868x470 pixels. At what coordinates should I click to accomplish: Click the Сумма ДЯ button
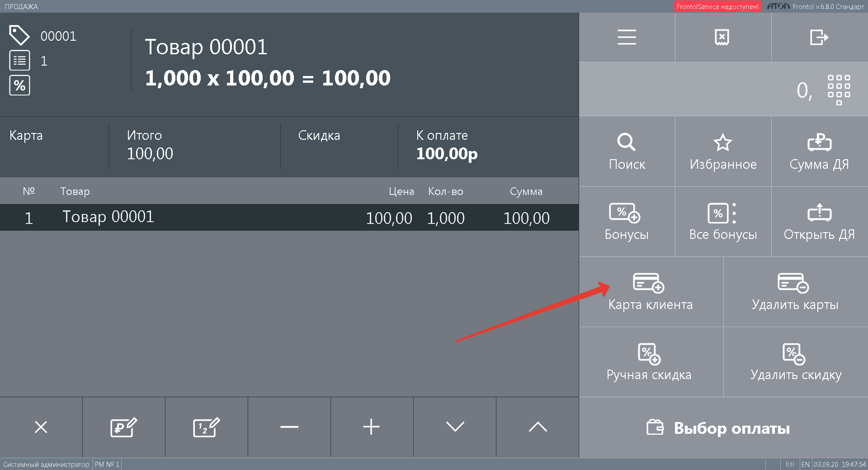tap(819, 152)
